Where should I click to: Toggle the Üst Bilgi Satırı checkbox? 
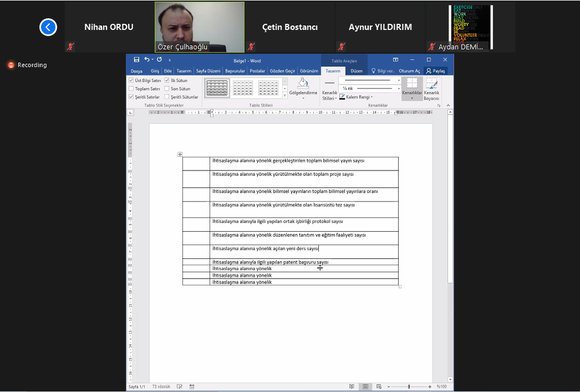(131, 80)
